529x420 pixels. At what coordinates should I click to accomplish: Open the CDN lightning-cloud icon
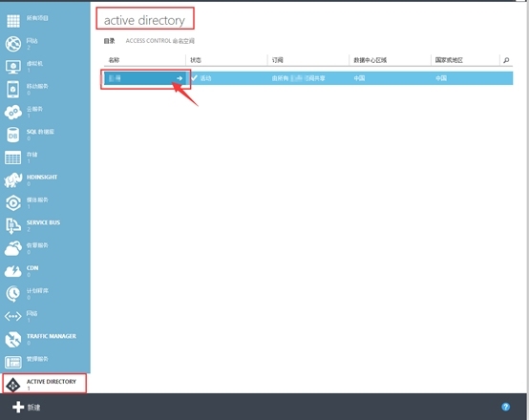pos(13,271)
